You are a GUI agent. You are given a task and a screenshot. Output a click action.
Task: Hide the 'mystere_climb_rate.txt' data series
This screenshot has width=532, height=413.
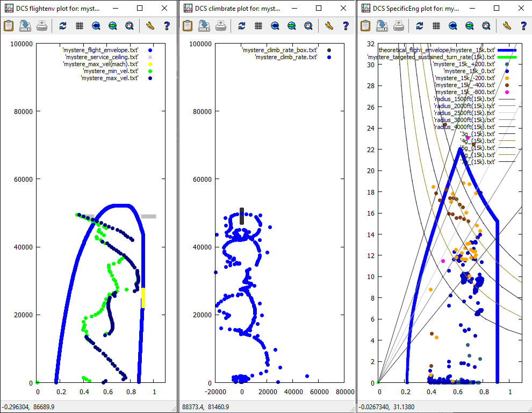(x=285, y=57)
